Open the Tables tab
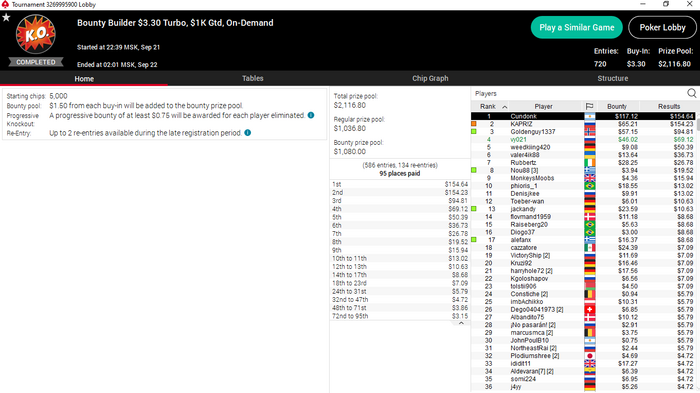Image resolution: width=700 pixels, height=393 pixels. click(x=253, y=78)
